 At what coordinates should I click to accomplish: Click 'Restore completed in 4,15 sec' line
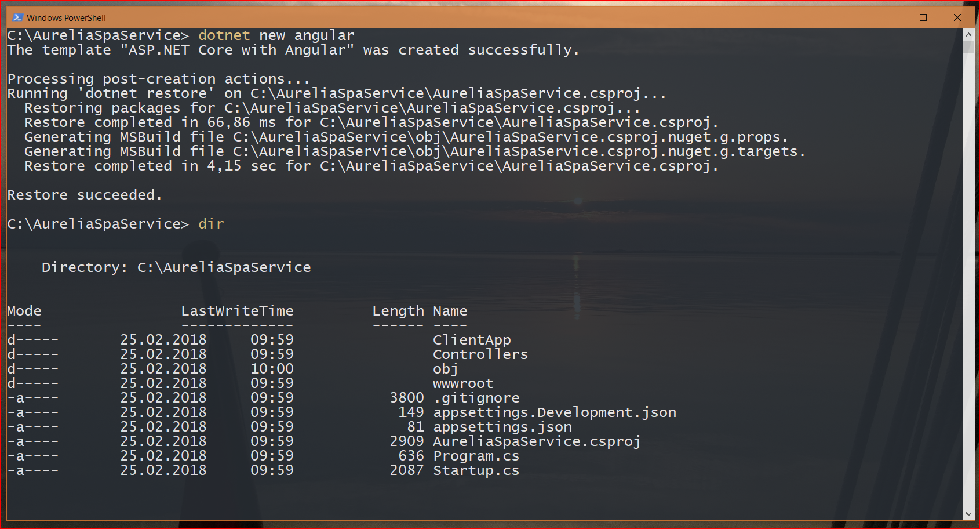pos(371,166)
